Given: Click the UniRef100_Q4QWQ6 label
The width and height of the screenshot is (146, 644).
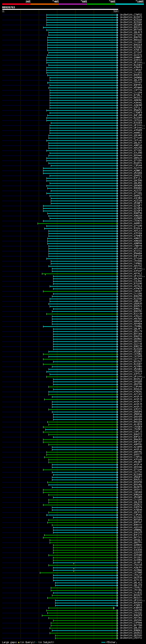Looking at the screenshot, I should [x=131, y=77].
